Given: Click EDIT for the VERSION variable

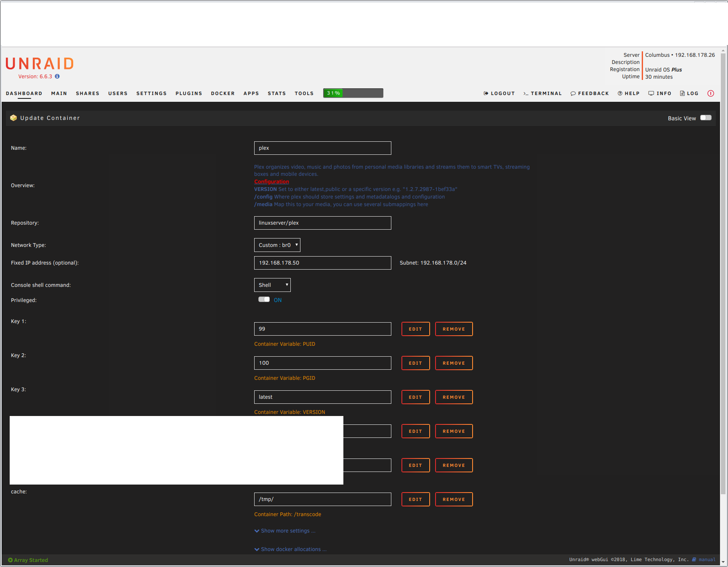Looking at the screenshot, I should [416, 397].
